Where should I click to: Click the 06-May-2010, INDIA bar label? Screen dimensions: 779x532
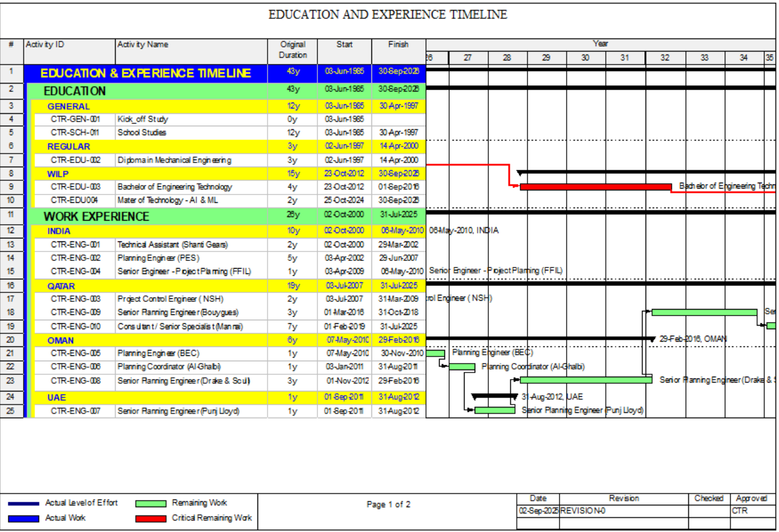[463, 231]
